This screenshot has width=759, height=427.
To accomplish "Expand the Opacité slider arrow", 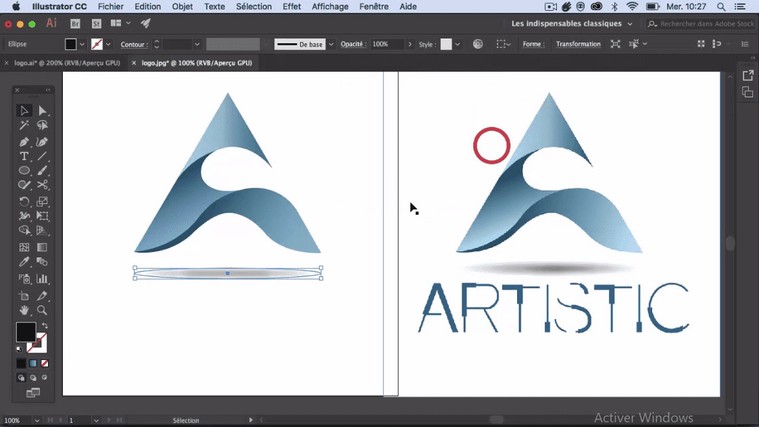I will pyautogui.click(x=410, y=44).
